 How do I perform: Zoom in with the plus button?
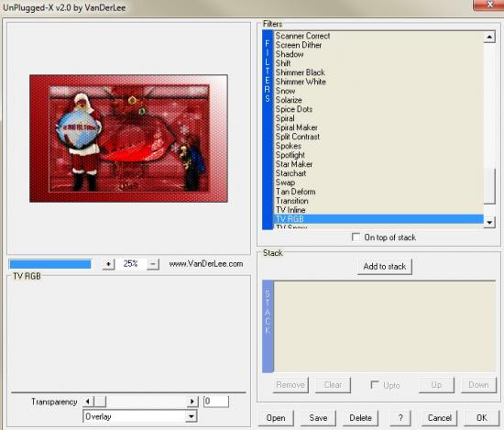[109, 264]
